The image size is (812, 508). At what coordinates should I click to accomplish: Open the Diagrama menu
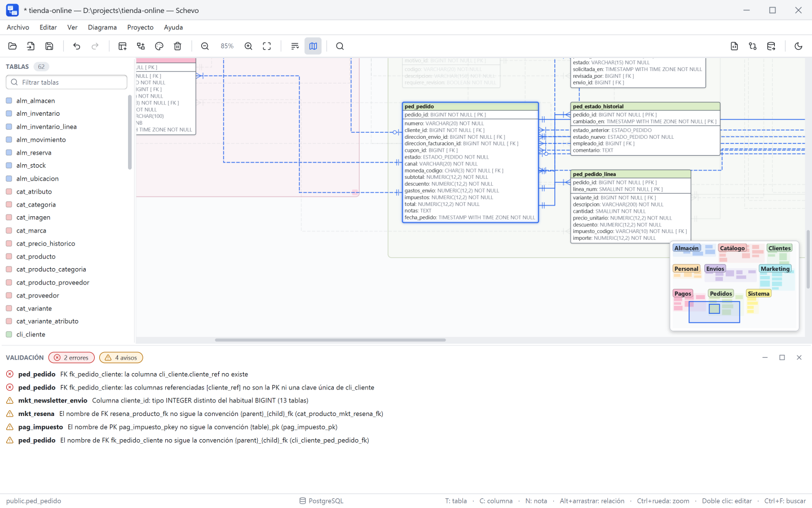pyautogui.click(x=103, y=27)
